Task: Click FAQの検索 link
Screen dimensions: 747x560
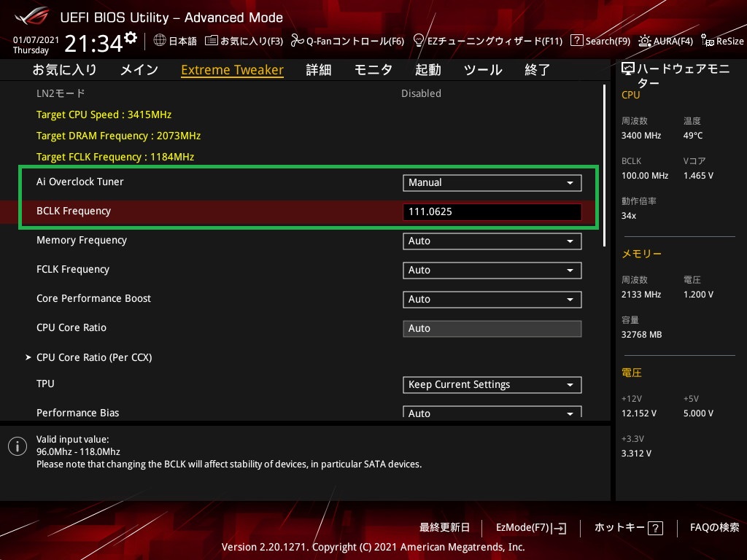Action: click(x=715, y=528)
